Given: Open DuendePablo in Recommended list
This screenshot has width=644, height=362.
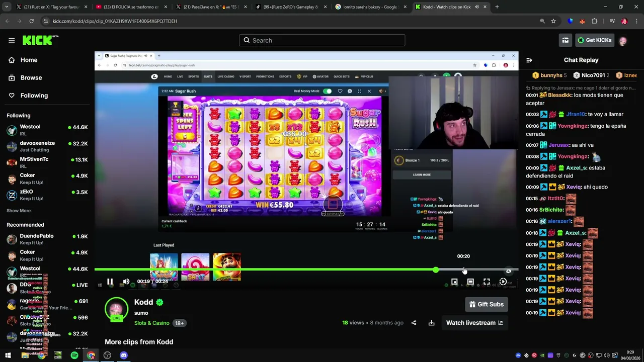Looking at the screenshot, I should pos(47,239).
